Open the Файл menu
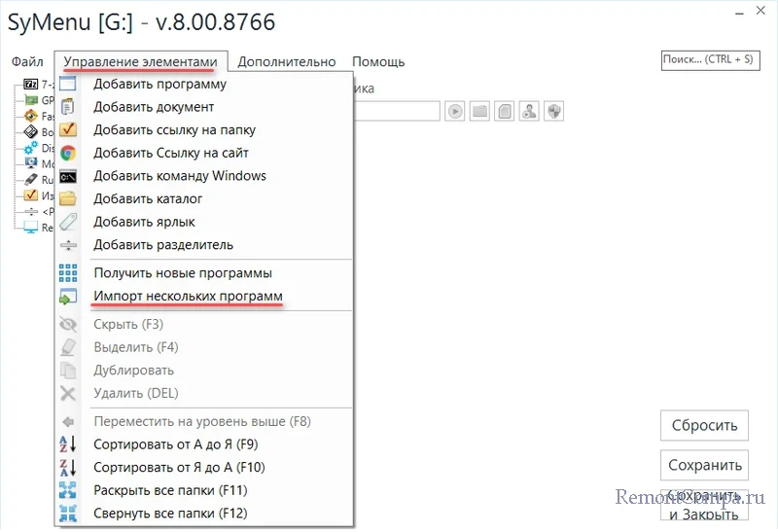 click(x=27, y=62)
